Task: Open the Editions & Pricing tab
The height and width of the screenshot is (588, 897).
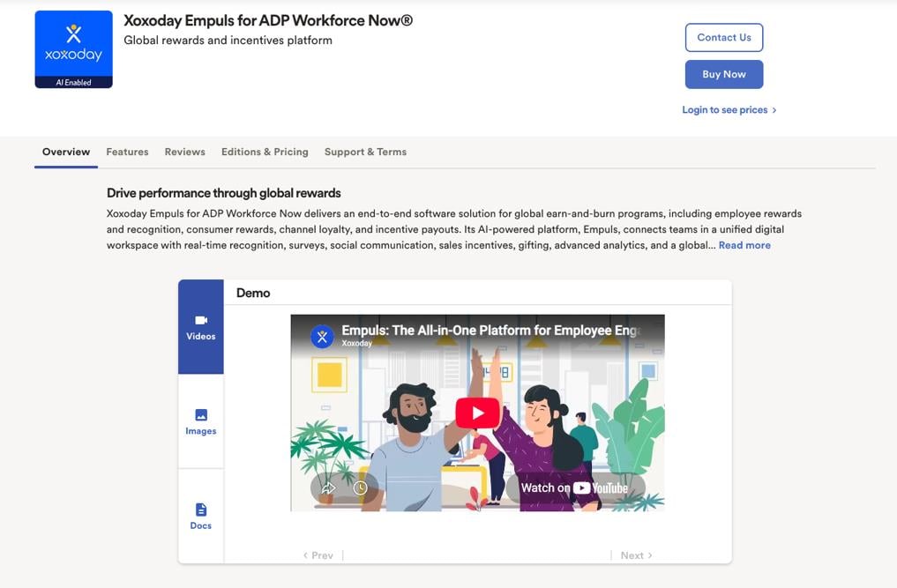Action: 265,152
